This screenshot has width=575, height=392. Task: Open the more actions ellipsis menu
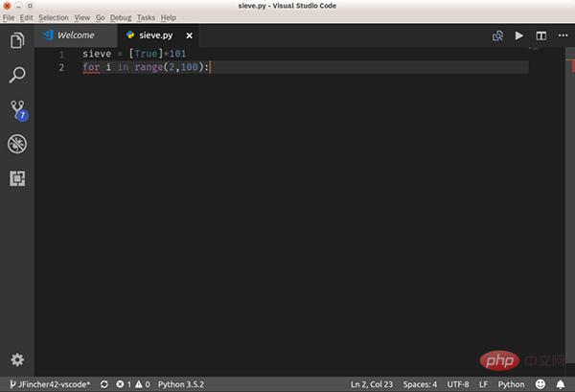[x=563, y=35]
